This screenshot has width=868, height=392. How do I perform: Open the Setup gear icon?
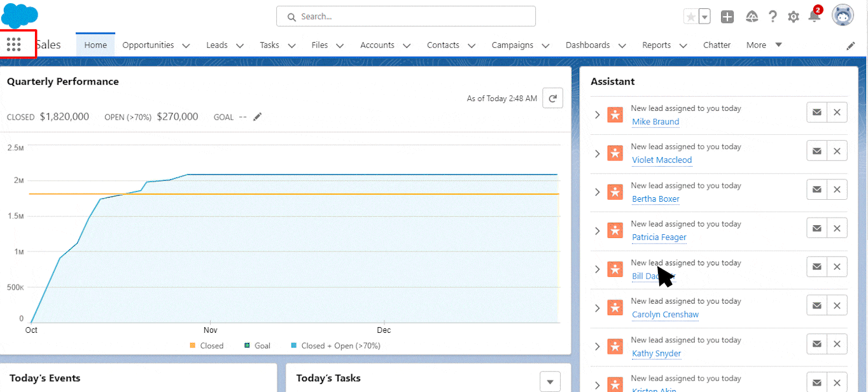(793, 17)
